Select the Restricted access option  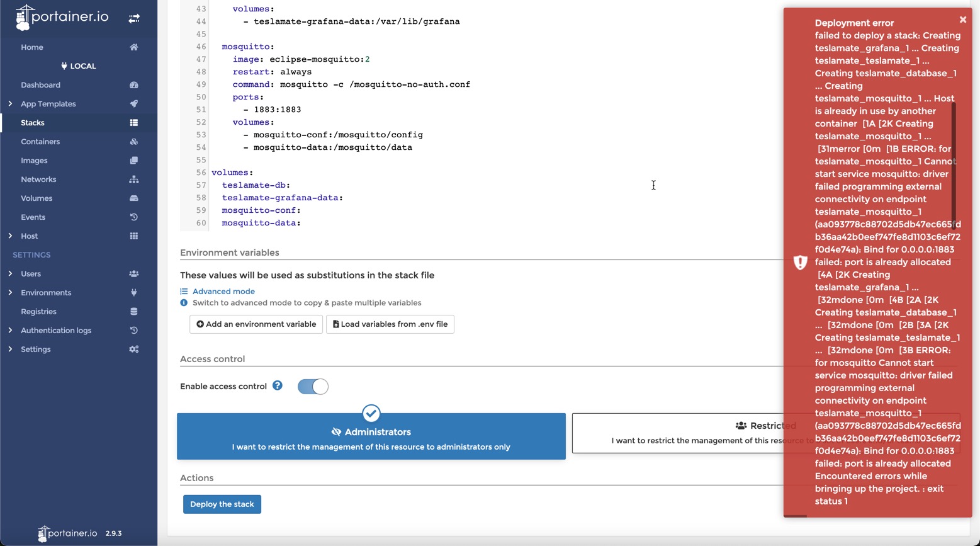(766, 433)
